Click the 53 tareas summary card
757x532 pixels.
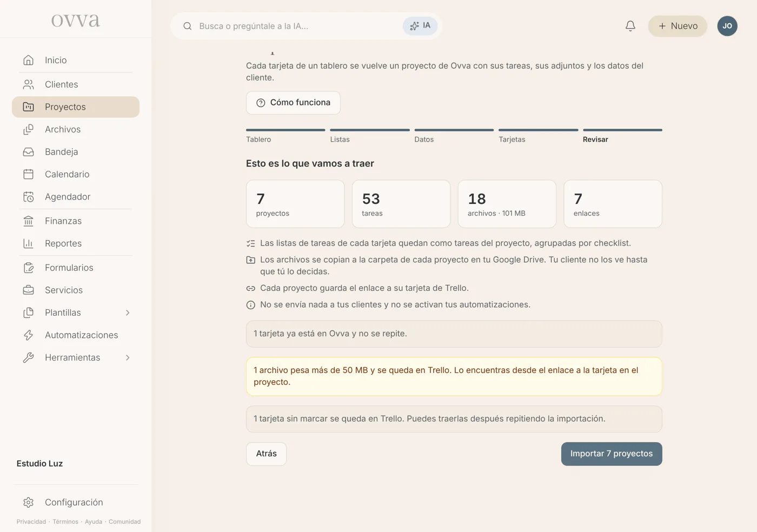tap(401, 204)
